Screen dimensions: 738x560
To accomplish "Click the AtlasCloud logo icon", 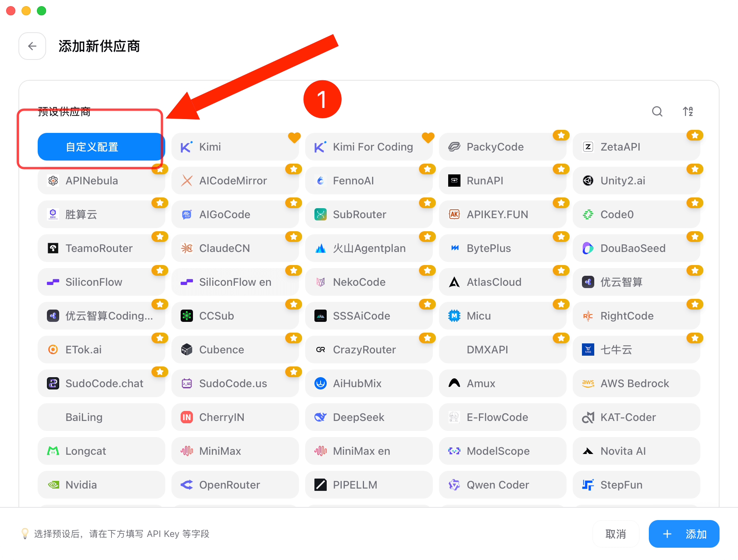I will pyautogui.click(x=454, y=282).
